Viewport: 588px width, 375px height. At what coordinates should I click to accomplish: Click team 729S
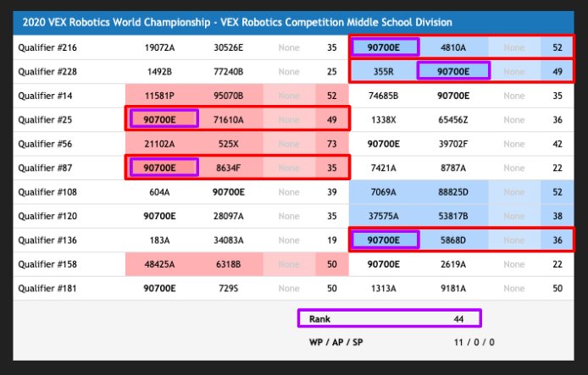pos(229,289)
